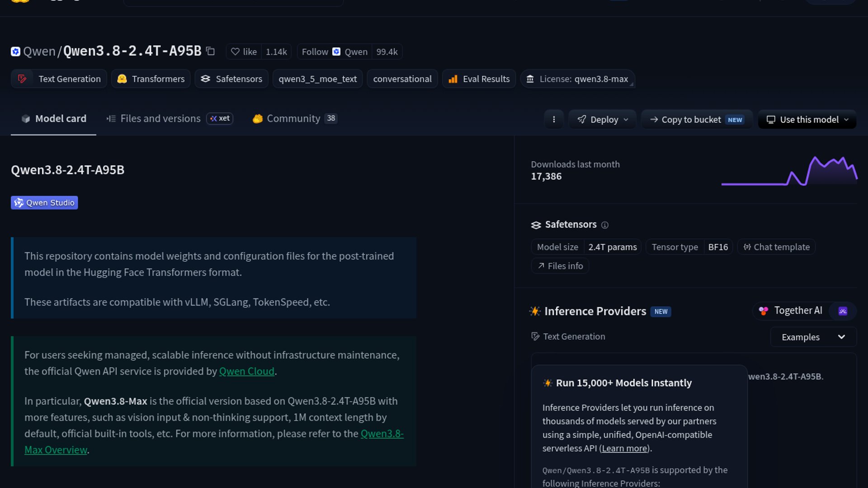This screenshot has height=488, width=868.
Task: Open the 1.14k likes count
Action: (x=276, y=52)
